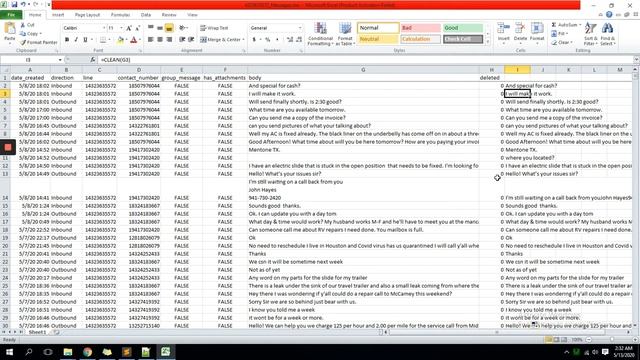
Task: Click the Paste icon
Action: (x=9, y=29)
